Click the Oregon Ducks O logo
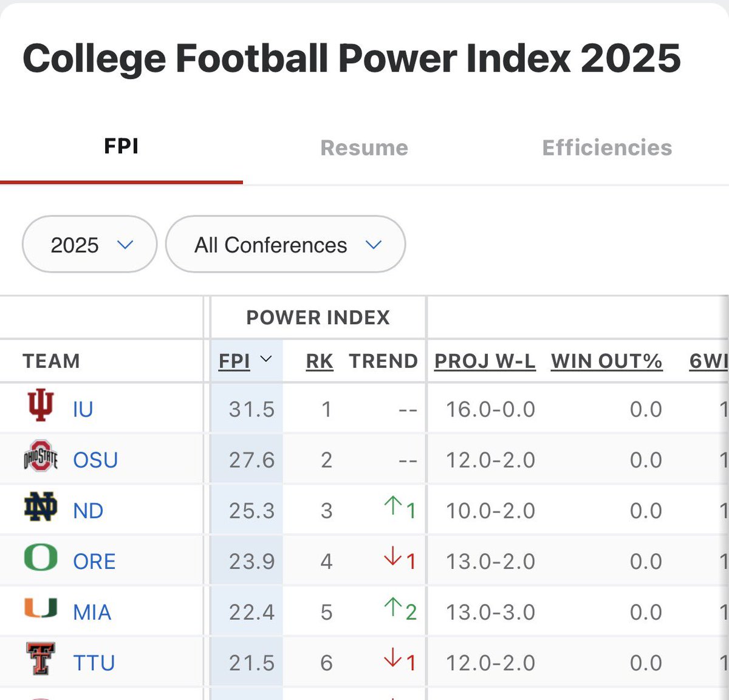This screenshot has height=700, width=729. pyautogui.click(x=41, y=558)
